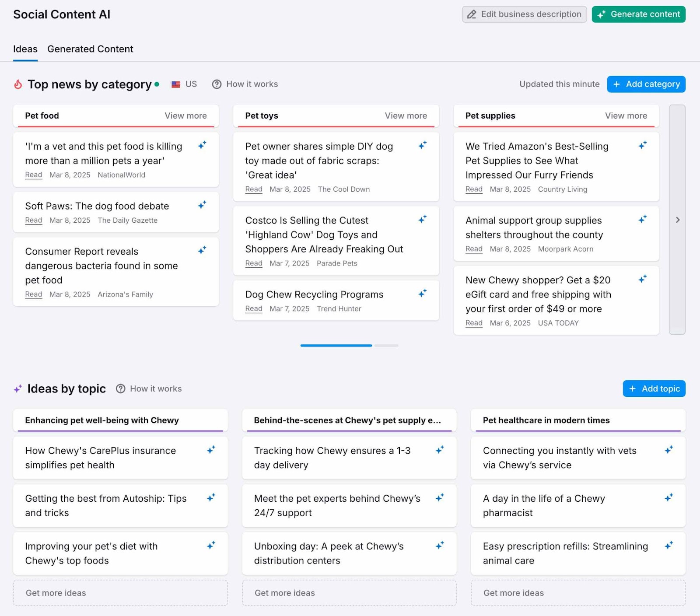The height and width of the screenshot is (616, 700).
Task: Click the second carousel pagination dot
Action: coord(386,346)
